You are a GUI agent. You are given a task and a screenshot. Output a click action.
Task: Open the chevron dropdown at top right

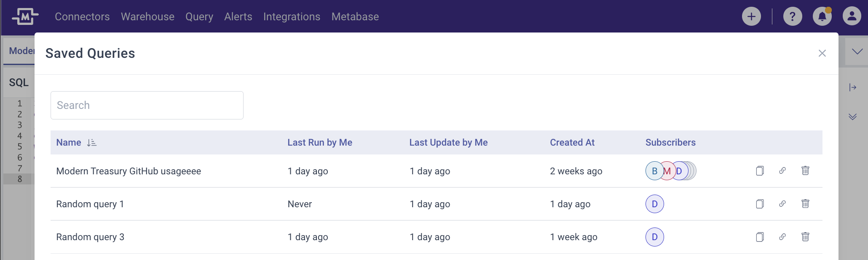pos(857,51)
